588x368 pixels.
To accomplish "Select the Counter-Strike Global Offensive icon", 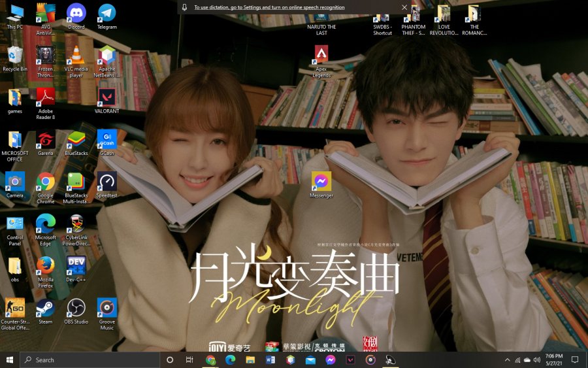I will pos(14,308).
